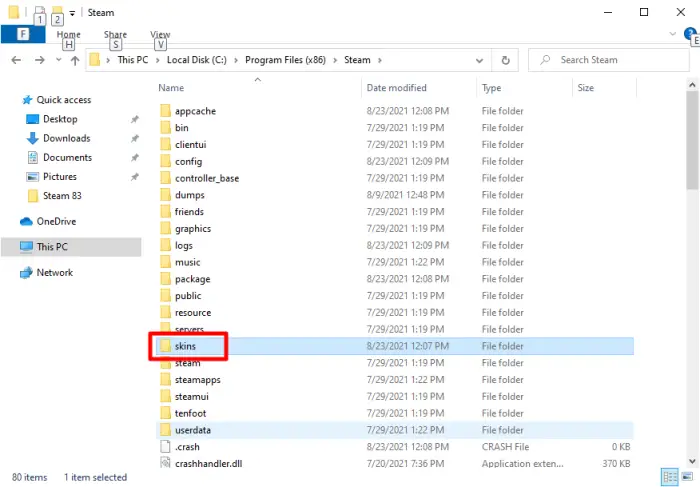Expand the ribbon with the chevron

(x=672, y=34)
